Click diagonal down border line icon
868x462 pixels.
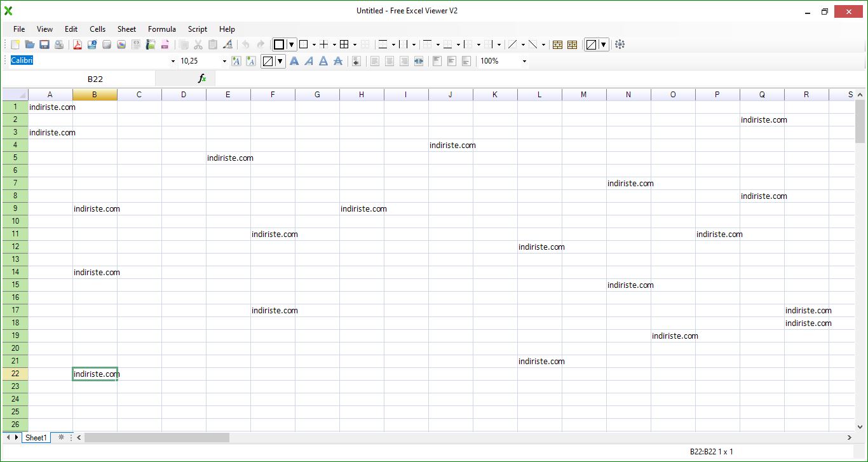coord(533,44)
